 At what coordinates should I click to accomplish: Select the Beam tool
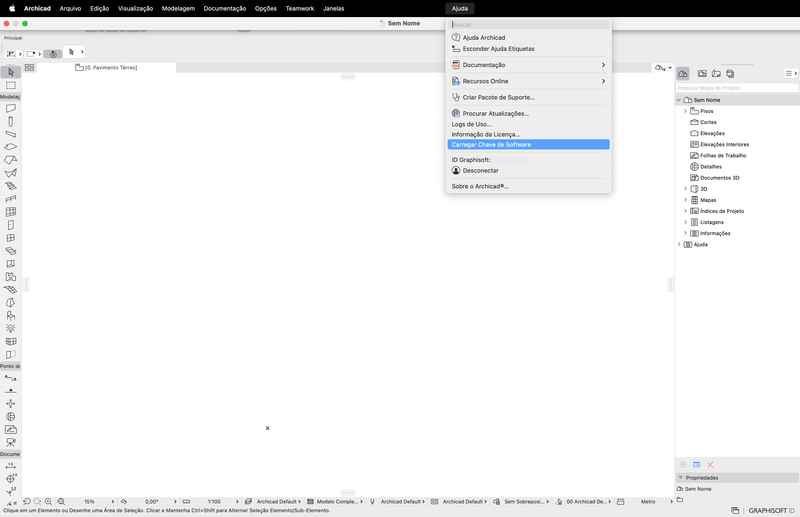click(x=11, y=134)
